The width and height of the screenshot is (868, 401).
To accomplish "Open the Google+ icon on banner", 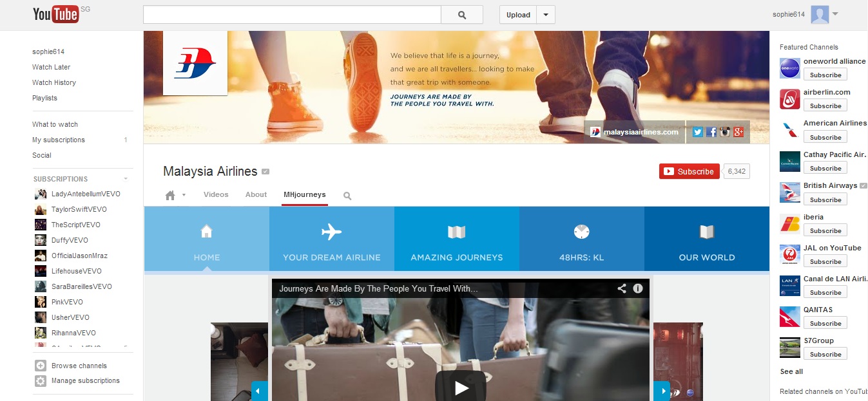I will 738,132.
